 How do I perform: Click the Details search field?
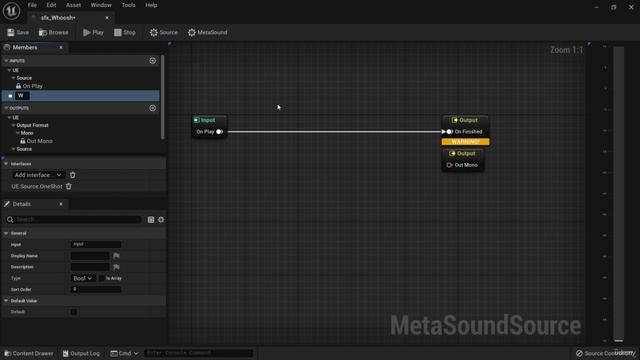73,220
